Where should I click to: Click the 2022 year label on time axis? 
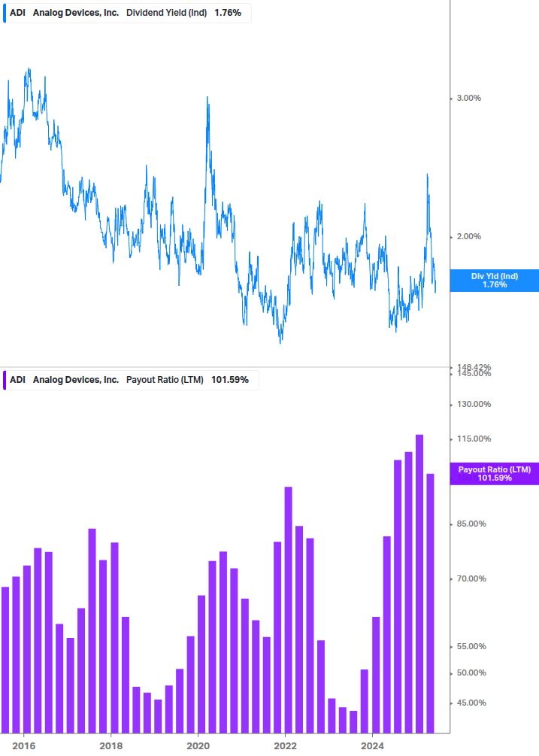(x=285, y=746)
